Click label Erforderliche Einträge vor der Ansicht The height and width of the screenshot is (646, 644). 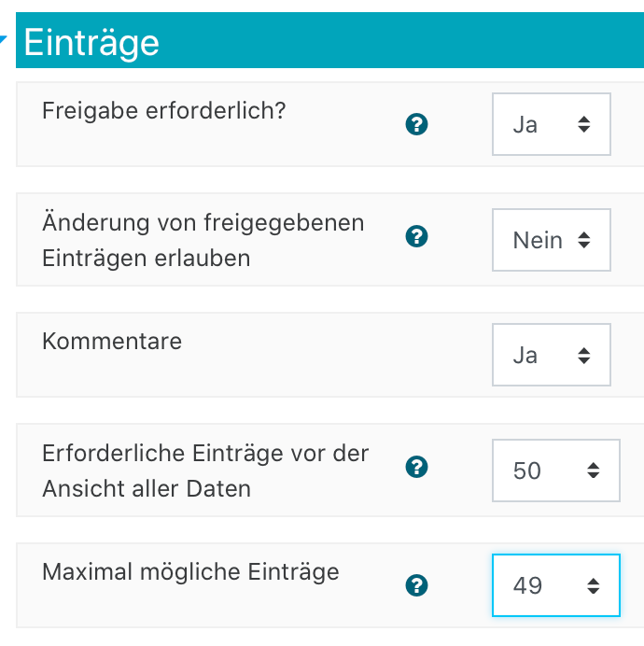point(205,470)
